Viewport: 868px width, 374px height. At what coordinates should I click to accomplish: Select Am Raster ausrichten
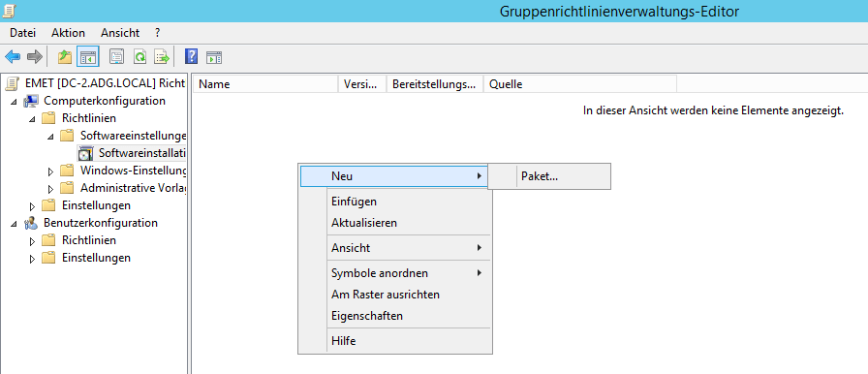pyautogui.click(x=394, y=295)
